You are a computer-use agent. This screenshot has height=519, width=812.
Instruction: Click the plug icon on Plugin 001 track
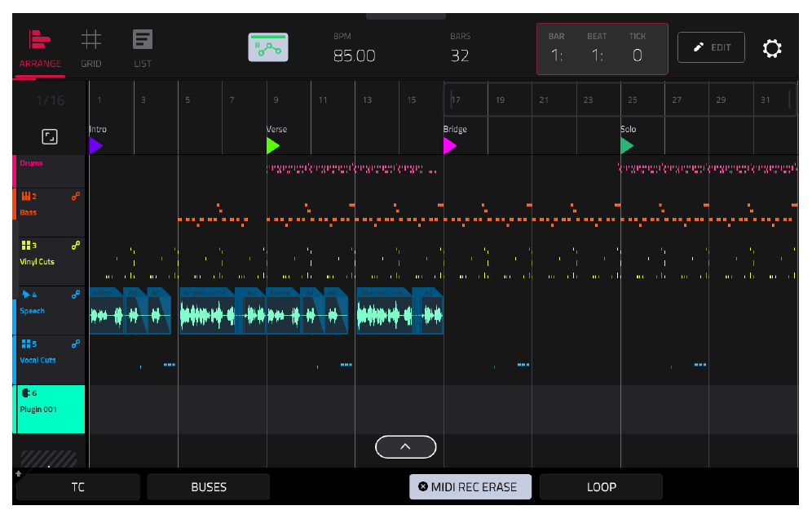pyautogui.click(x=26, y=393)
